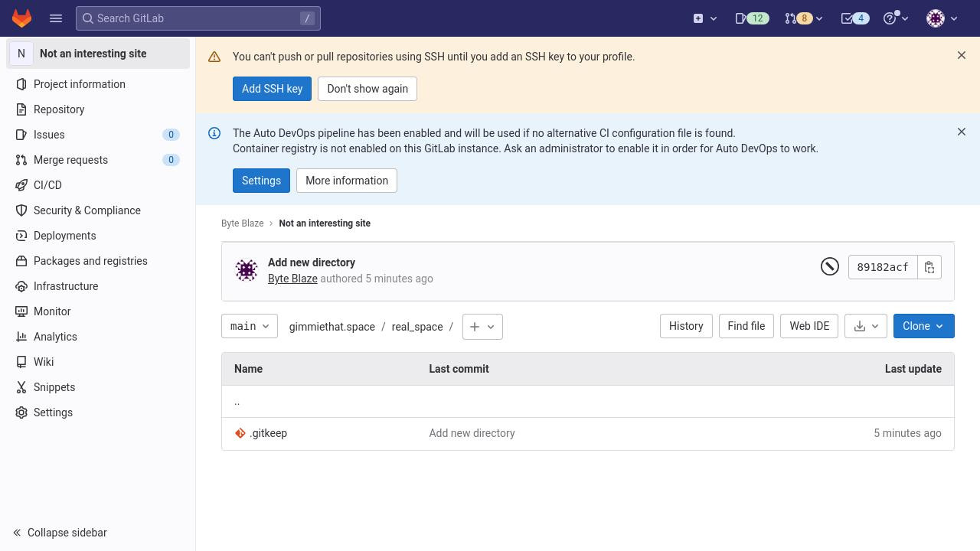Open merge requests icon showing 8
Image resolution: width=980 pixels, height=551 pixels.
[803, 18]
